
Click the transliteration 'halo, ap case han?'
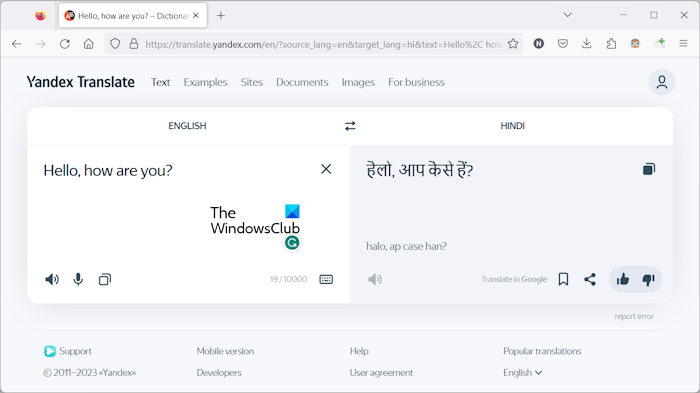pyautogui.click(x=406, y=246)
